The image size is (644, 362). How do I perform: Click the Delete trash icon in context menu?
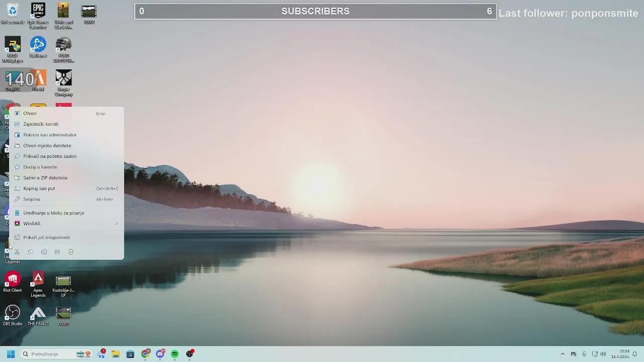(x=70, y=252)
